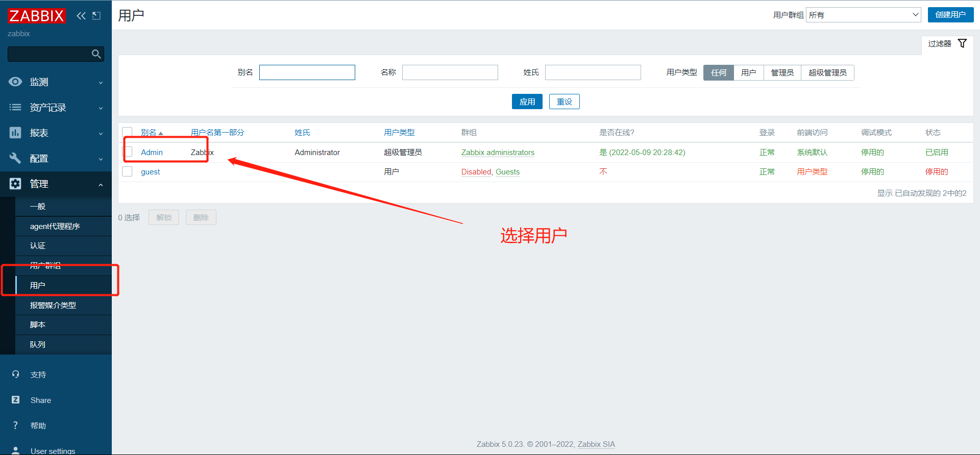Focus the 名称 filter input
Image resolution: width=980 pixels, height=455 pixels.
[450, 72]
